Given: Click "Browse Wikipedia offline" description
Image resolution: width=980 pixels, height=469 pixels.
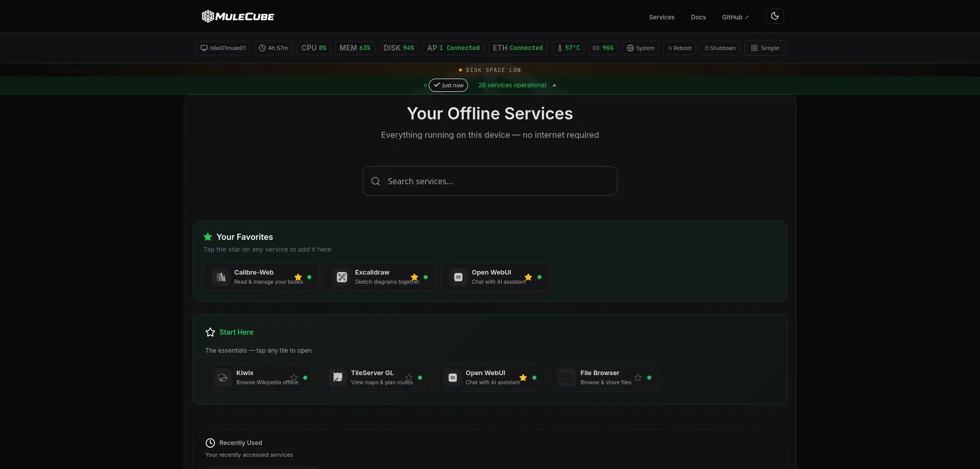Looking at the screenshot, I should (267, 382).
